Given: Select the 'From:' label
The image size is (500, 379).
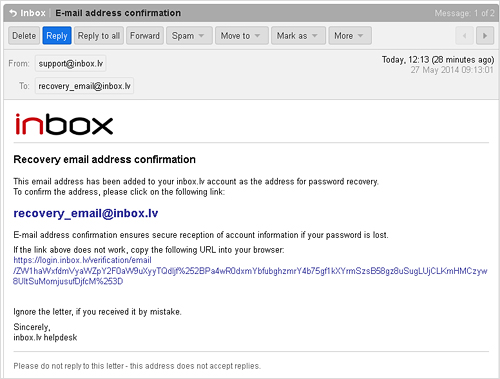Looking at the screenshot, I should click(x=19, y=63).
